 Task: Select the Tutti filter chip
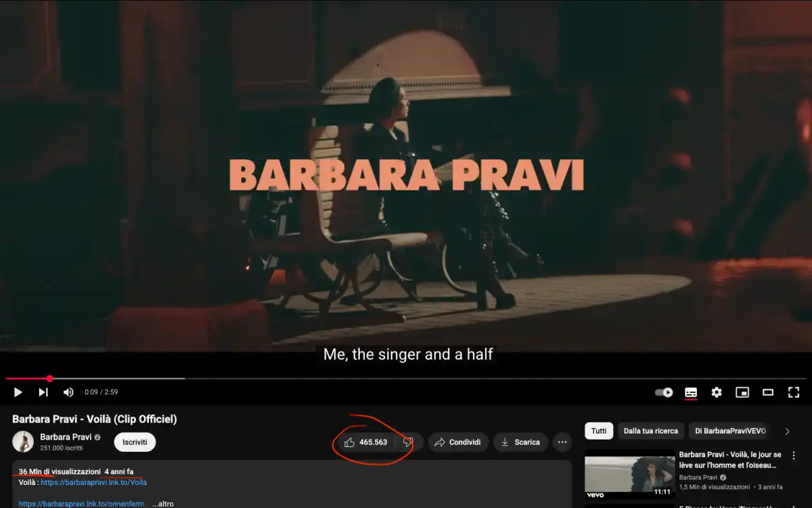tap(598, 430)
